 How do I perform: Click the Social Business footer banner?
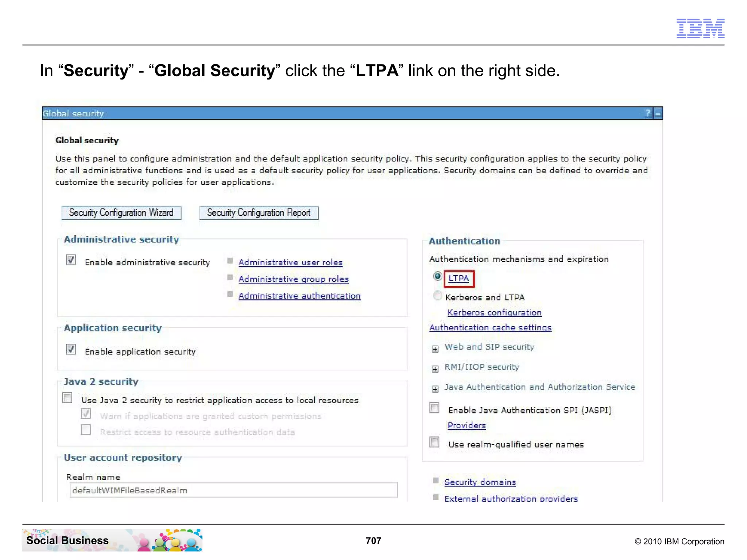pos(112,540)
